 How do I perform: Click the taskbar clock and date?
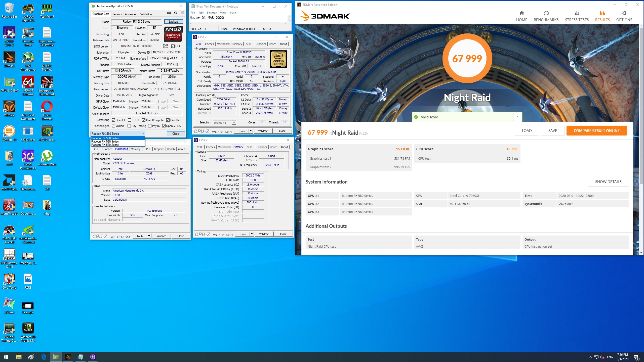622,357
